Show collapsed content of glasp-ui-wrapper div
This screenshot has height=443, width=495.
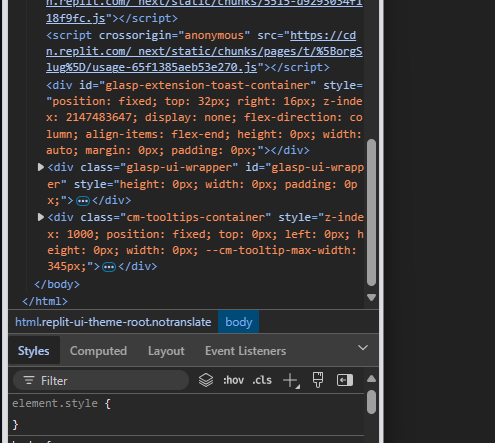pos(83,201)
